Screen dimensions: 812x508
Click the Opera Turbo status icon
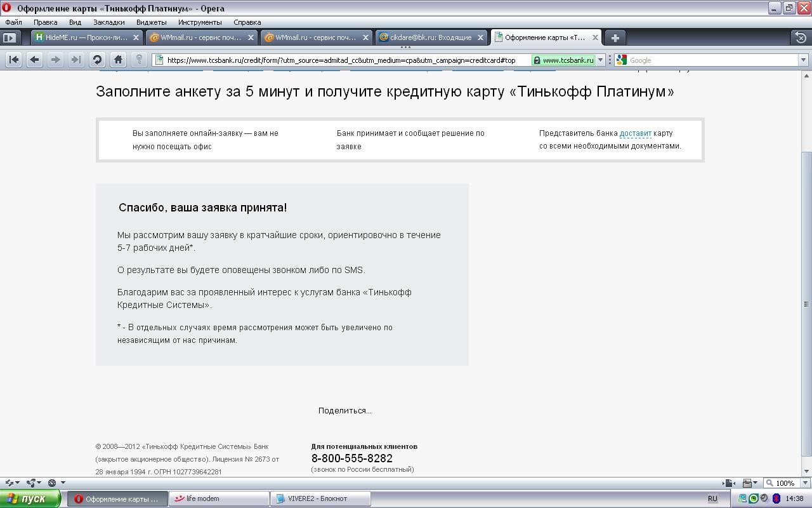(x=52, y=483)
